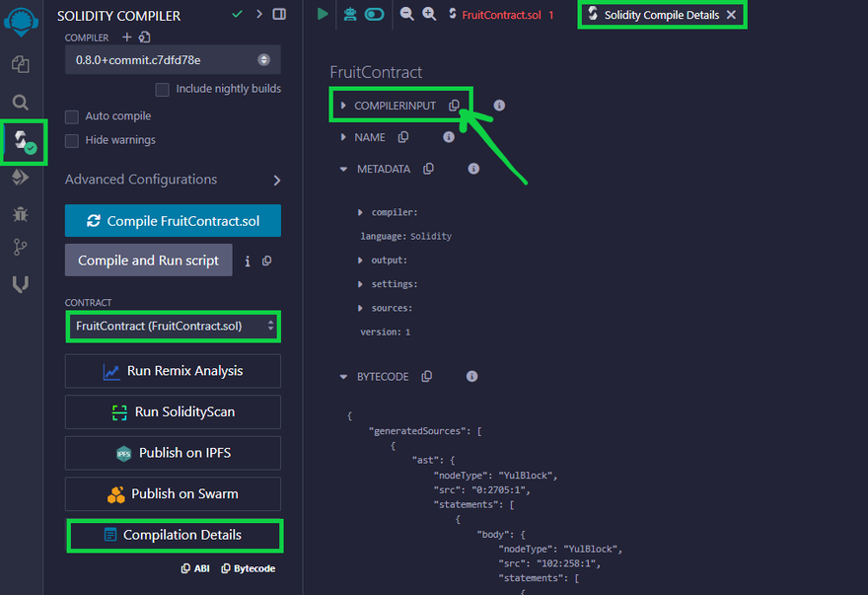This screenshot has width=868, height=595.
Task: Open the Git source control icon
Action: [21, 248]
